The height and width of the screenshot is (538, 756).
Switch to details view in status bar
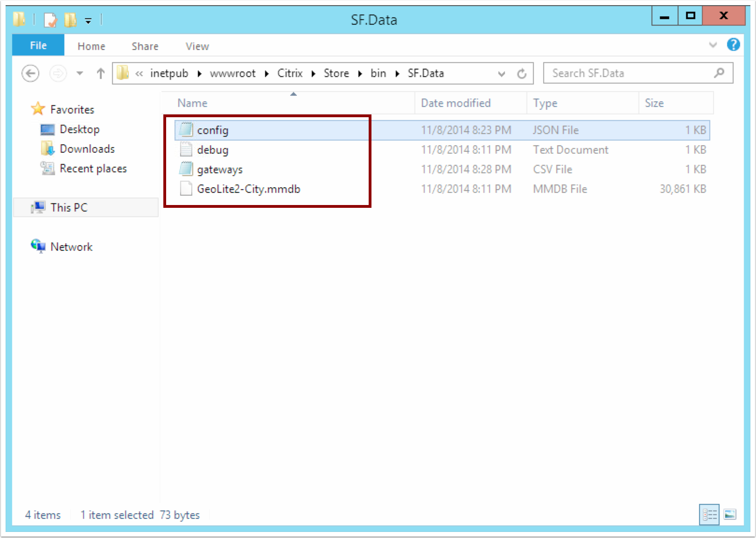(x=709, y=515)
